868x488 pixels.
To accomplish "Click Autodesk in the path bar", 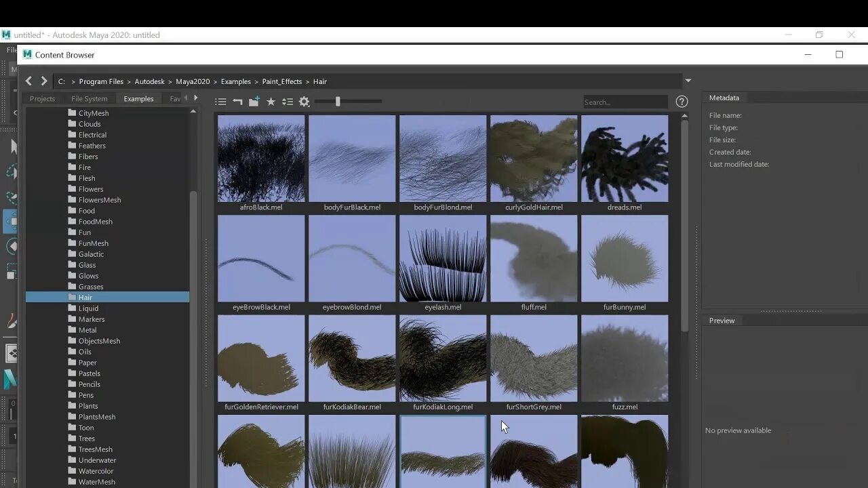I will (x=149, y=81).
